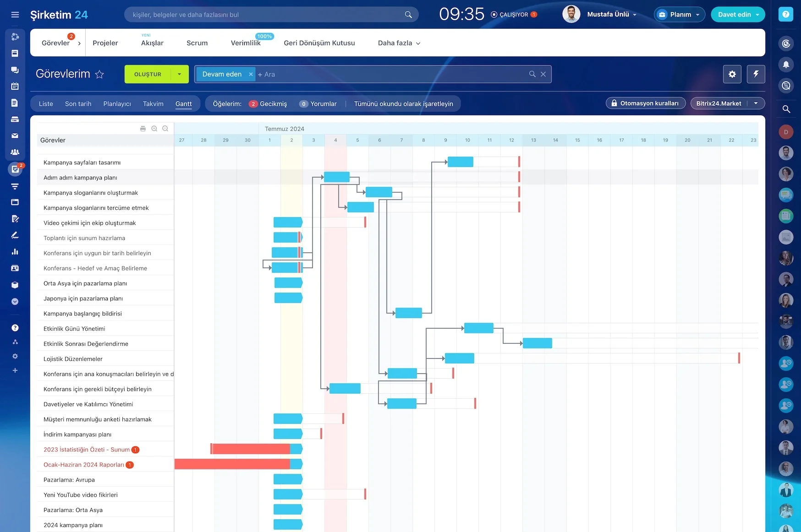The width and height of the screenshot is (801, 532).
Task: Open the tasks checkbox icon with badge 2
Action: click(15, 169)
